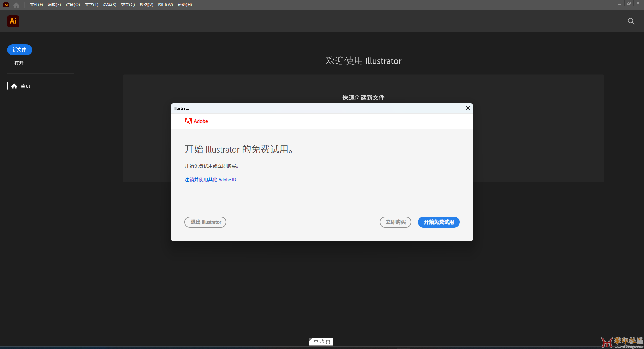This screenshot has width=644, height=349.
Task: Open the 文字(T) menu
Action: pos(91,5)
